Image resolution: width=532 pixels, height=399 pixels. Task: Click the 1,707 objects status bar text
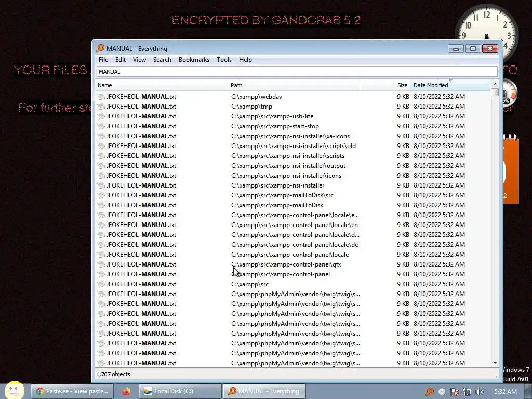tap(113, 374)
